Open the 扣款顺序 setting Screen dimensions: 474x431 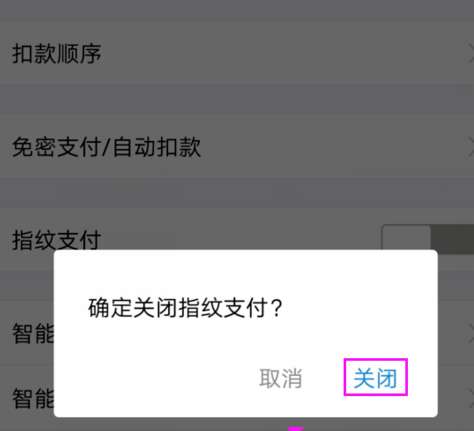click(237, 54)
